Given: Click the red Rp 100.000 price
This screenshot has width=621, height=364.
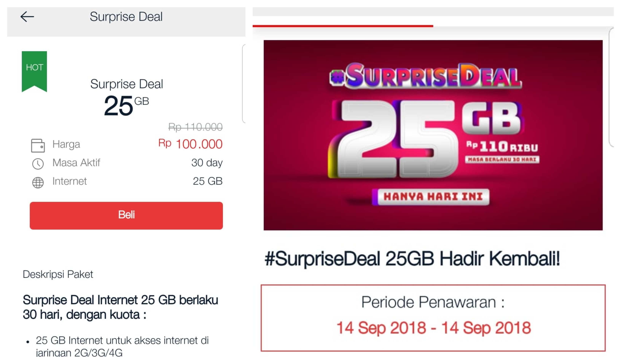Looking at the screenshot, I should (x=190, y=144).
